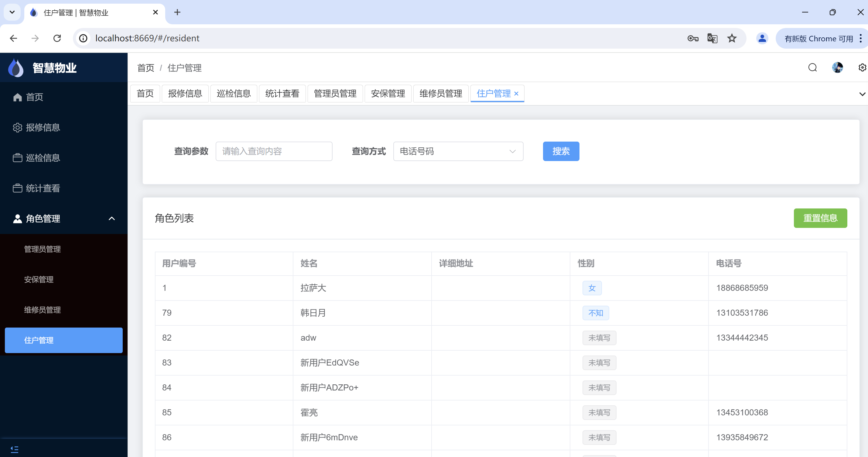Screen dimensions: 868x457
Task: Open 报修信息 in the sidebar menu
Action: [64, 127]
